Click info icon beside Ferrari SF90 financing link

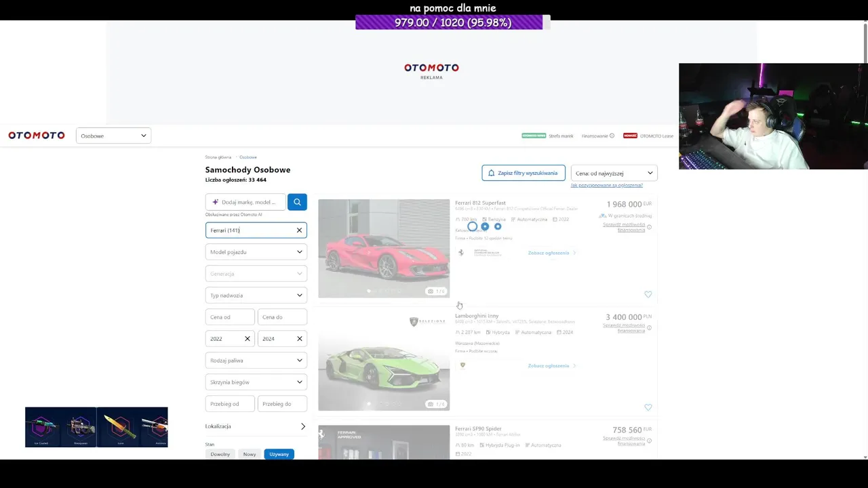(x=649, y=441)
